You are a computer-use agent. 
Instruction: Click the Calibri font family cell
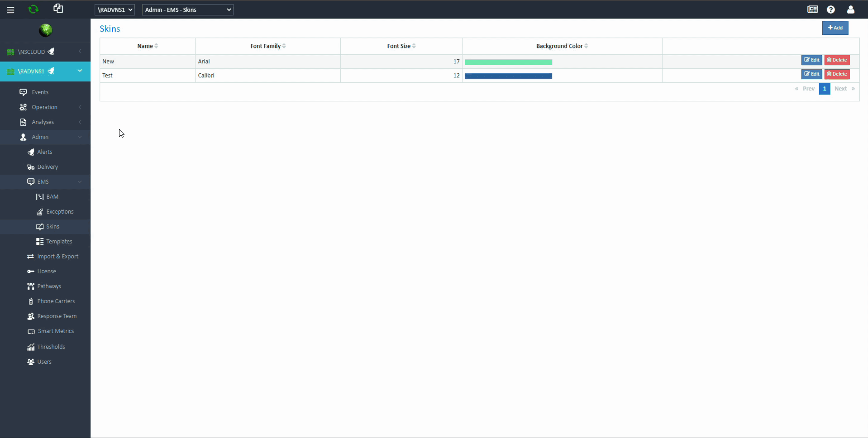point(268,76)
